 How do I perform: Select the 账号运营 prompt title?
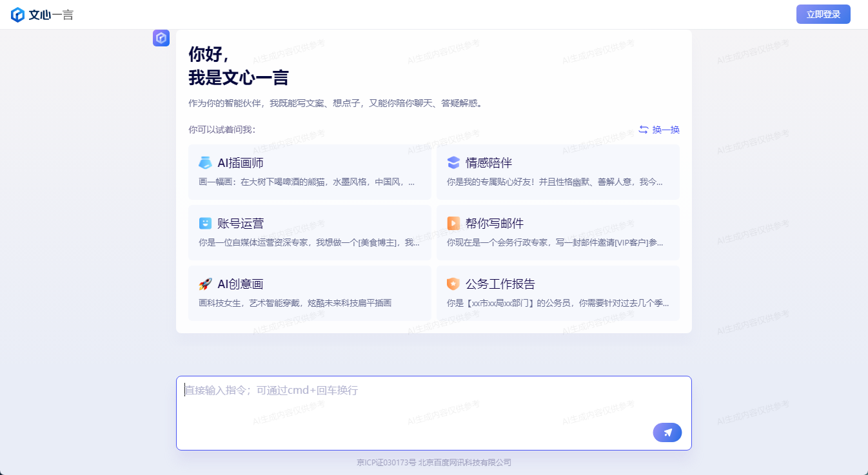tap(241, 224)
